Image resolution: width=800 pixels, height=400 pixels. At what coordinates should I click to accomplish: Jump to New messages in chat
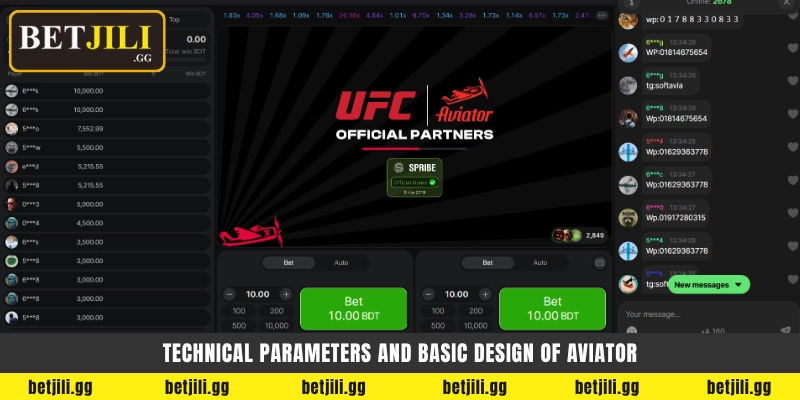708,285
